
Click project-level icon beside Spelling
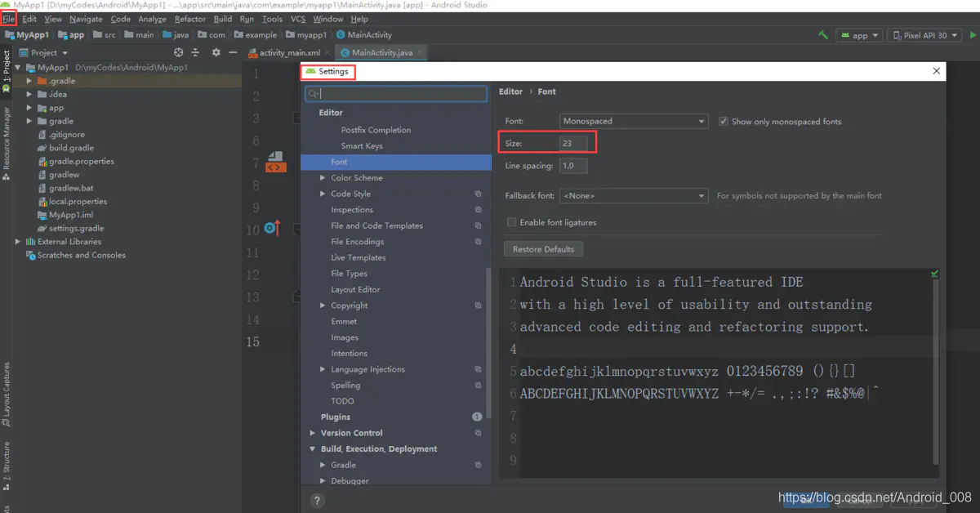(478, 386)
